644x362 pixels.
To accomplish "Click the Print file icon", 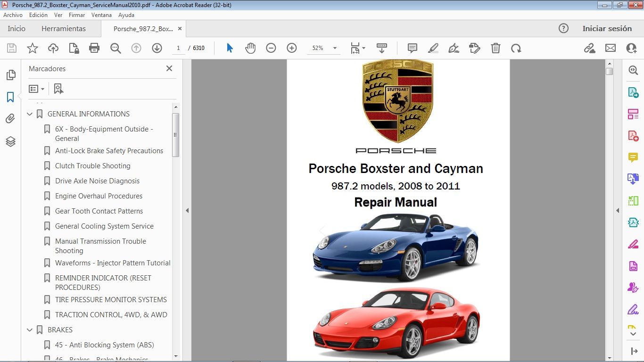I will pos(94,48).
